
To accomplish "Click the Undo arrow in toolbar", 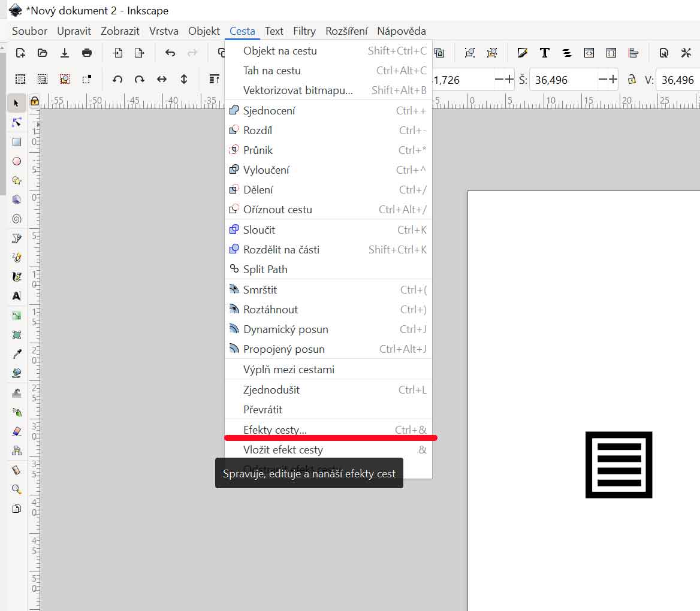I will click(x=170, y=53).
